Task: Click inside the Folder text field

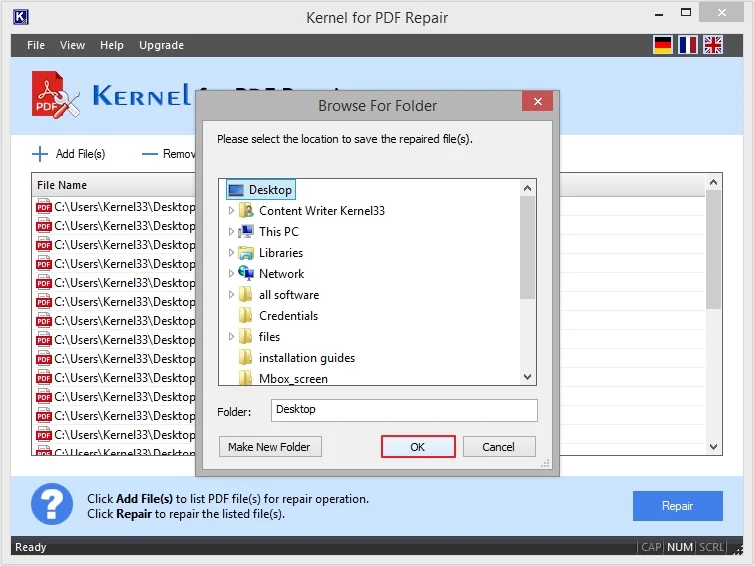Action: (404, 410)
